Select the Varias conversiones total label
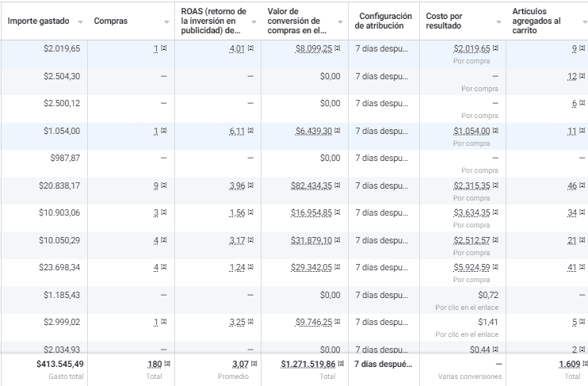588x386 pixels. (470, 376)
